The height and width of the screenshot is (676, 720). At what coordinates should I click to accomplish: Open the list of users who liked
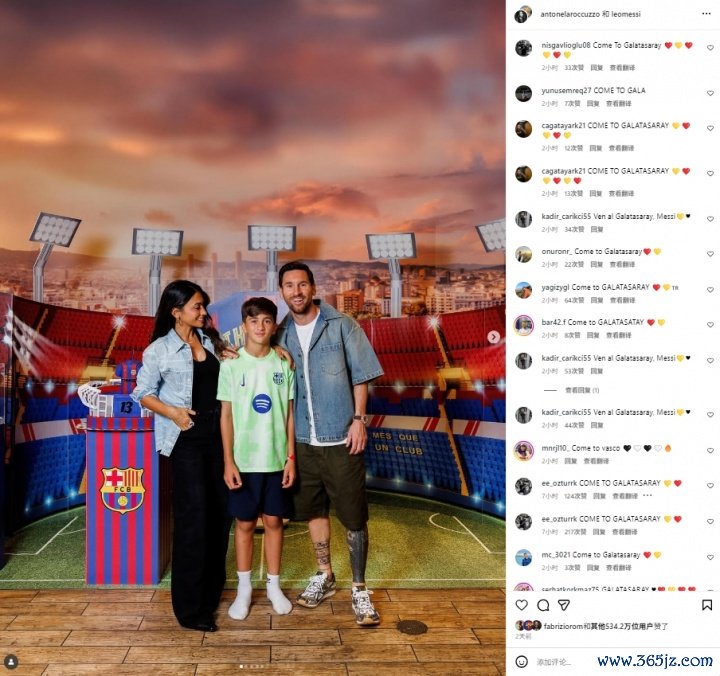pyautogui.click(x=606, y=626)
